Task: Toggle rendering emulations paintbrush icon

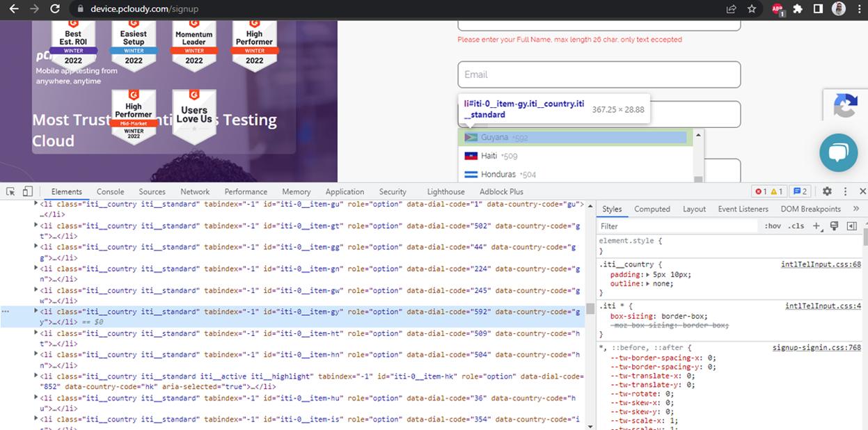Action: coord(834,226)
